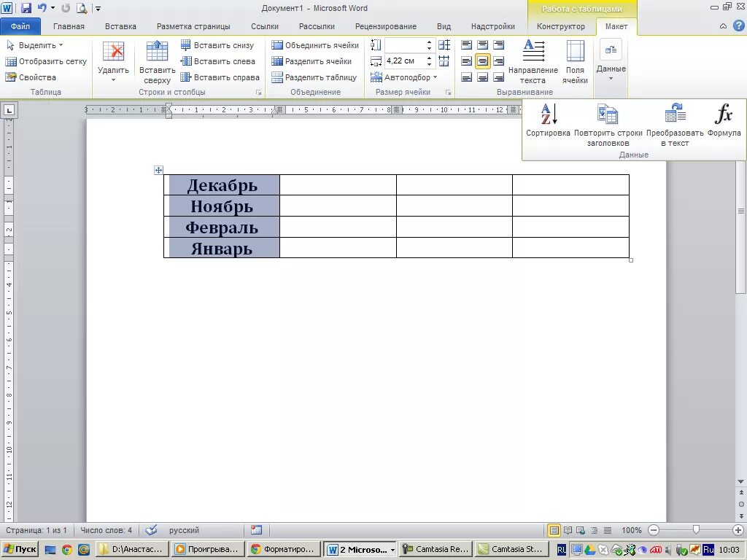Set alignment to bottom left
The width and height of the screenshot is (747, 560).
point(467,77)
